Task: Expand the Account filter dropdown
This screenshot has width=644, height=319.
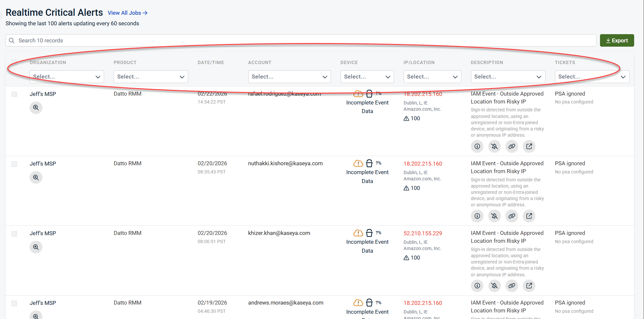Action: point(289,77)
